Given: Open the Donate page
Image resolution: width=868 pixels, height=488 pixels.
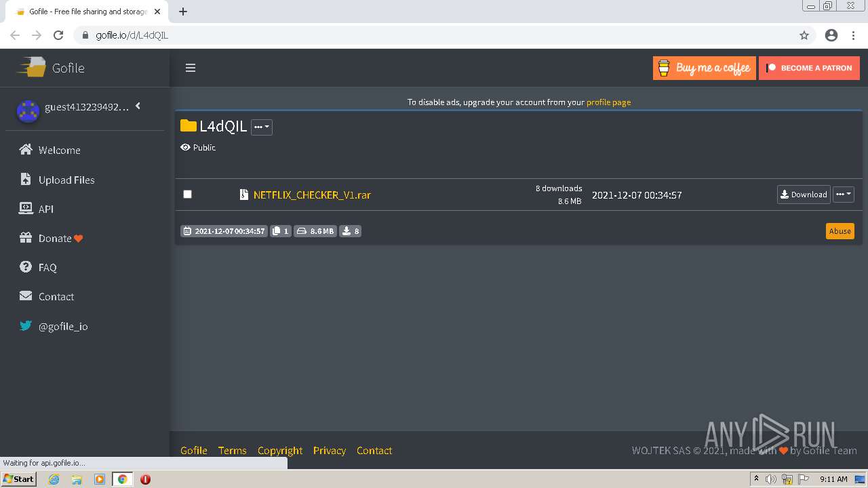Looking at the screenshot, I should (55, 239).
